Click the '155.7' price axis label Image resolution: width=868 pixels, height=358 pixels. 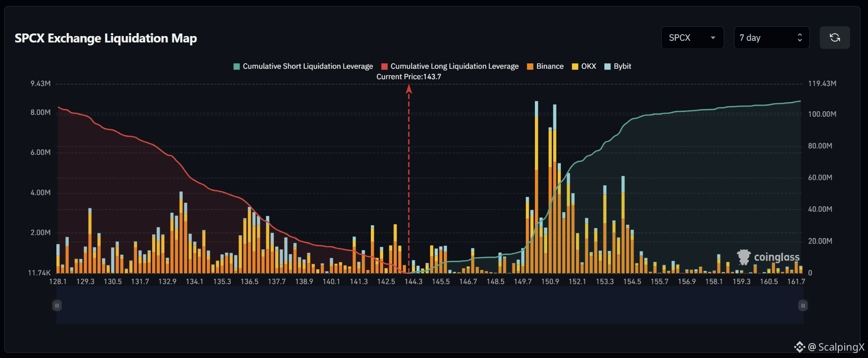coord(659,281)
